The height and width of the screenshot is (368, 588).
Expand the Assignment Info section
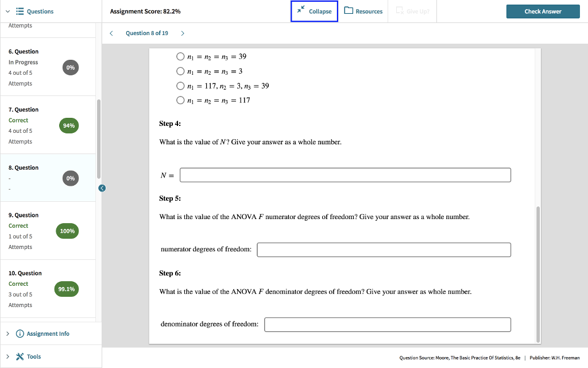[7, 333]
